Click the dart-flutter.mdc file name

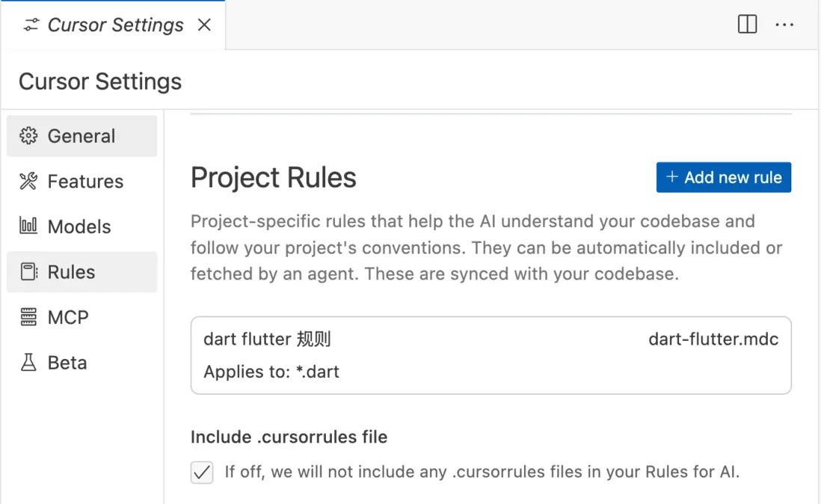click(x=713, y=339)
